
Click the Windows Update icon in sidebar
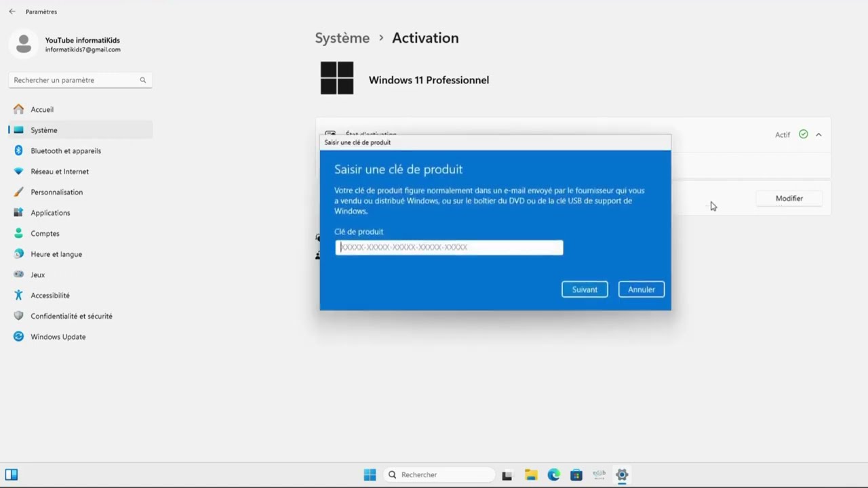click(18, 337)
